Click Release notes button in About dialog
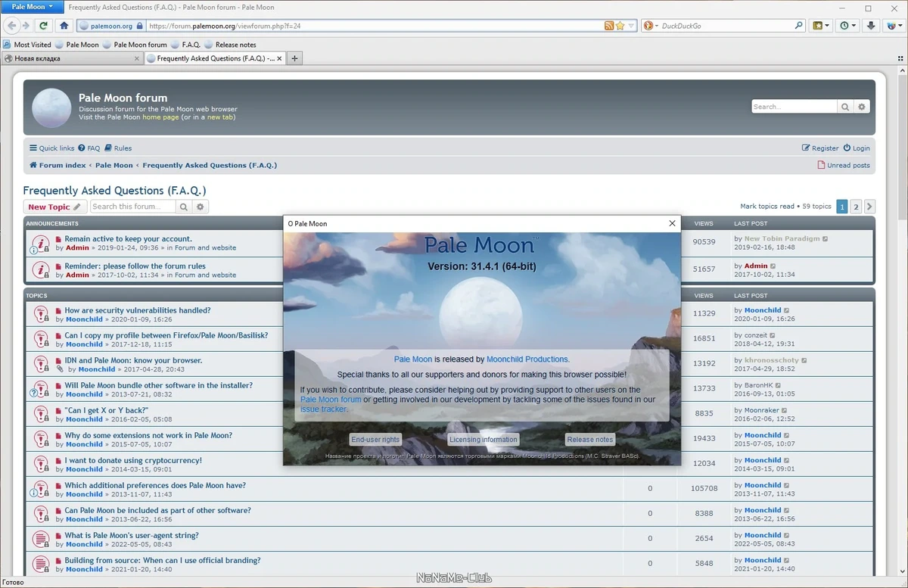Screen dimensions: 908x588 tap(590, 440)
